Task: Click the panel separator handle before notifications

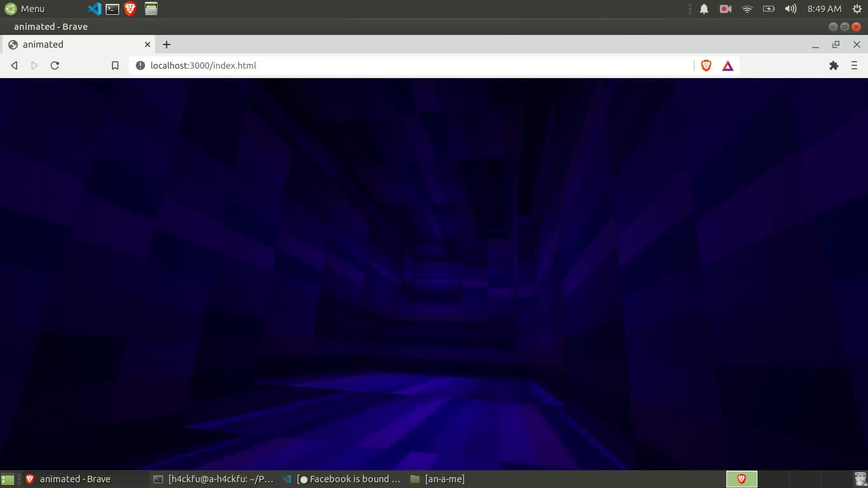Action: click(x=690, y=9)
